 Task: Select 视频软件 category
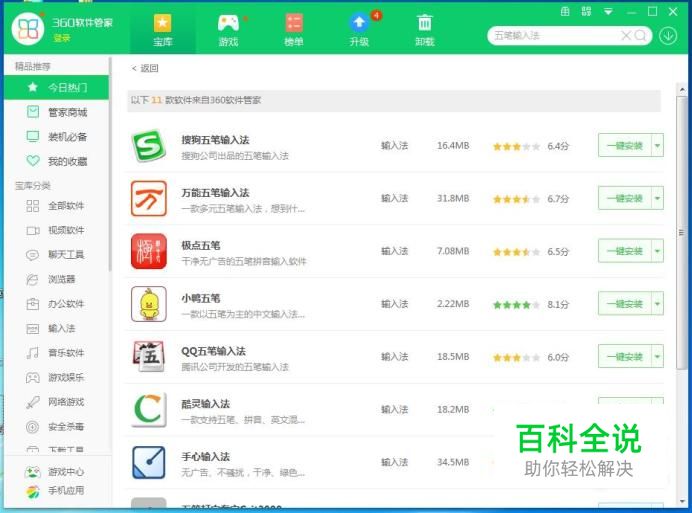(x=56, y=230)
